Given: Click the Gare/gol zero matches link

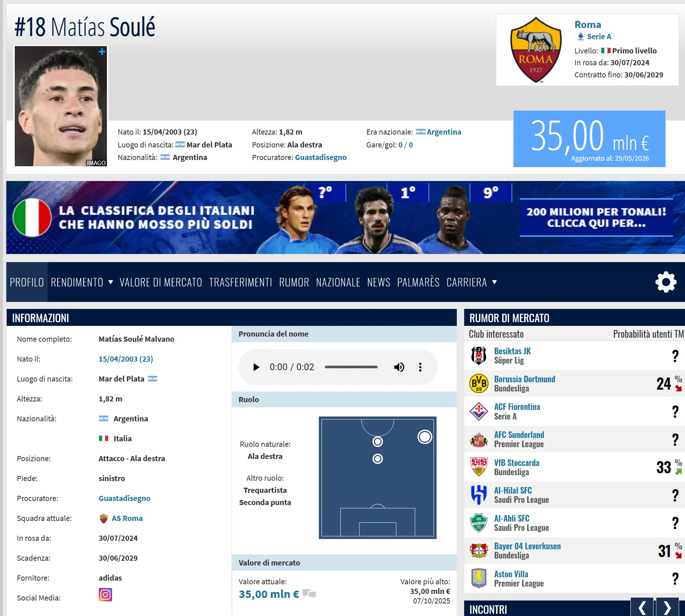Looking at the screenshot, I should click(x=400, y=145).
